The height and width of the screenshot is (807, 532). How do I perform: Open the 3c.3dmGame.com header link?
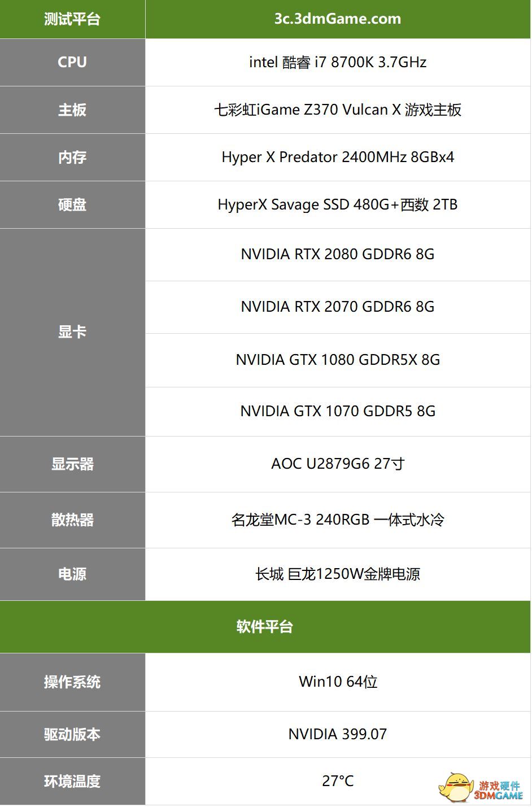338,19
